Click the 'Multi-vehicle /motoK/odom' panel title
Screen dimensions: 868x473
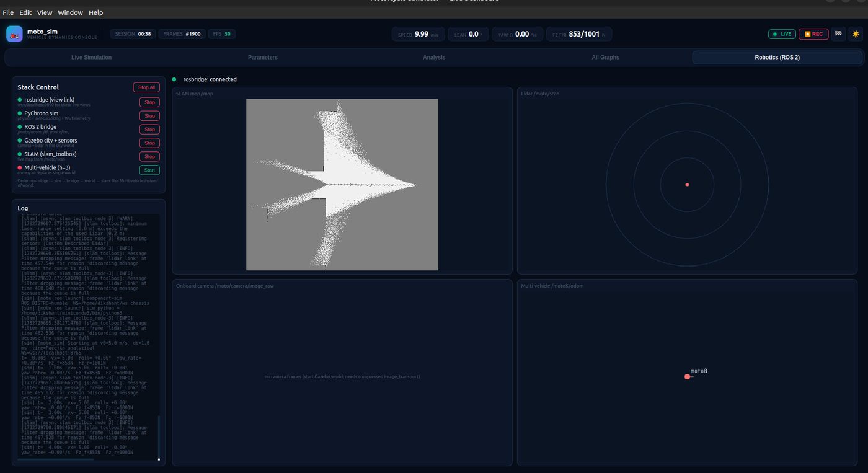(552, 286)
